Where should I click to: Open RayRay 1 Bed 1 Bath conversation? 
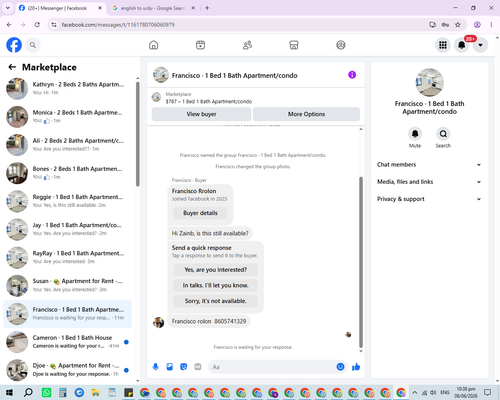(68, 257)
